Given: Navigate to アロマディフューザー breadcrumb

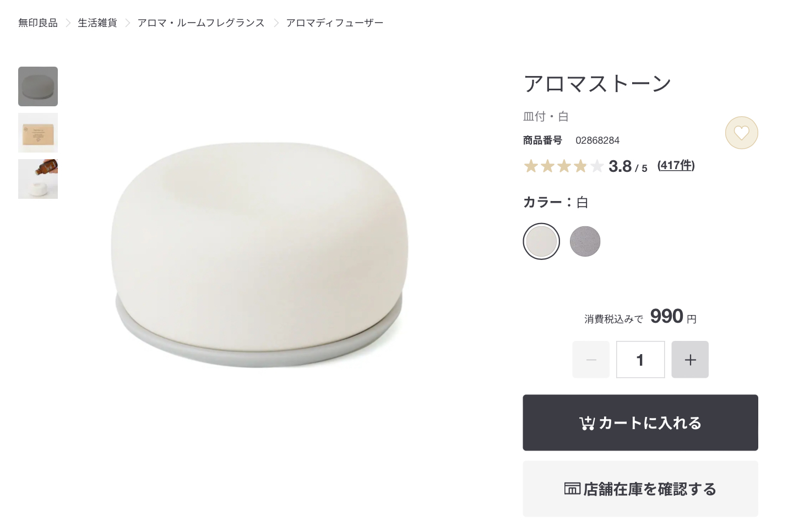Looking at the screenshot, I should point(335,23).
